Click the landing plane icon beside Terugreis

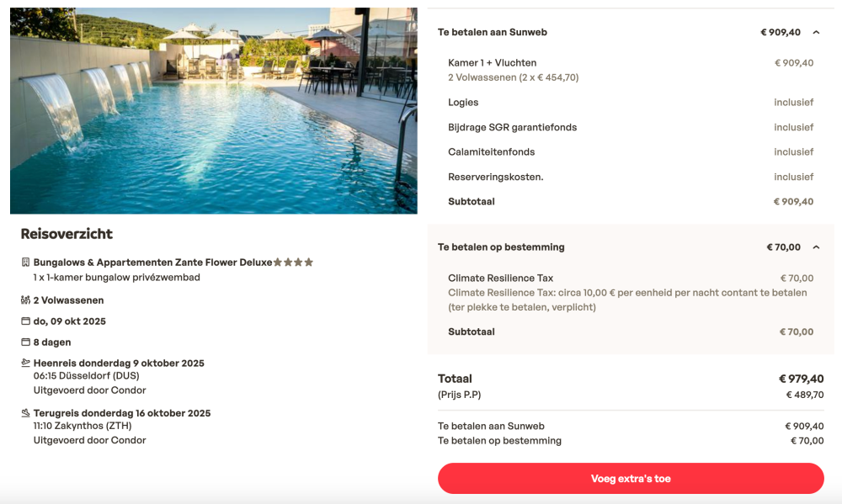(x=25, y=413)
